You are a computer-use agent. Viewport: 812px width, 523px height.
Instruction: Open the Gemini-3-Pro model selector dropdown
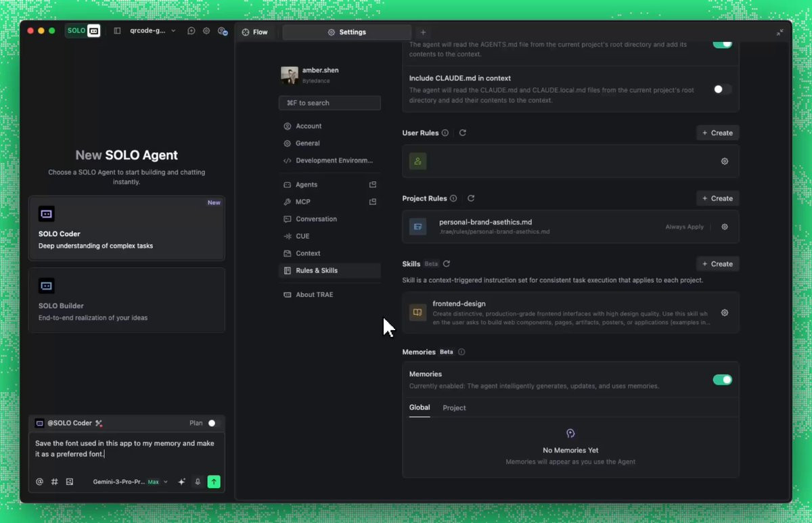click(x=130, y=482)
